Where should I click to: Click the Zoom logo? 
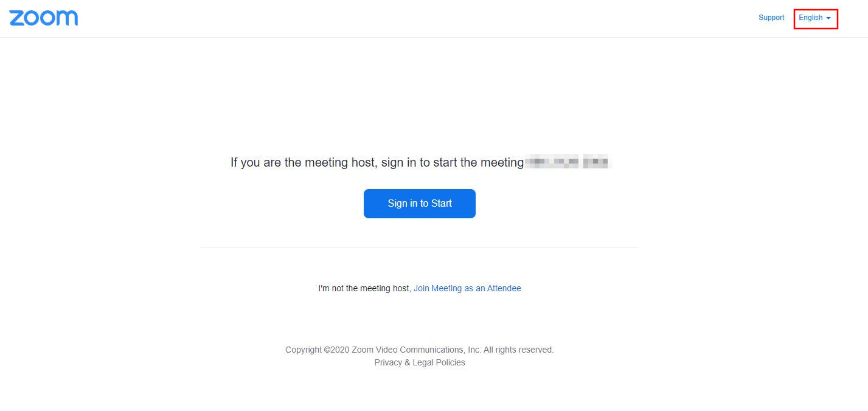[44, 18]
